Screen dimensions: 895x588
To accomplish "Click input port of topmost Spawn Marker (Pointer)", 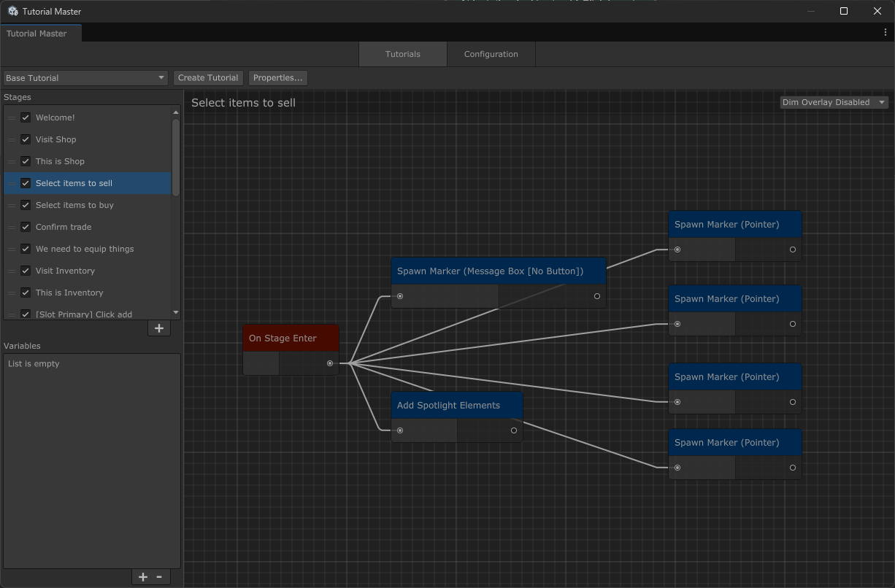I will point(677,249).
